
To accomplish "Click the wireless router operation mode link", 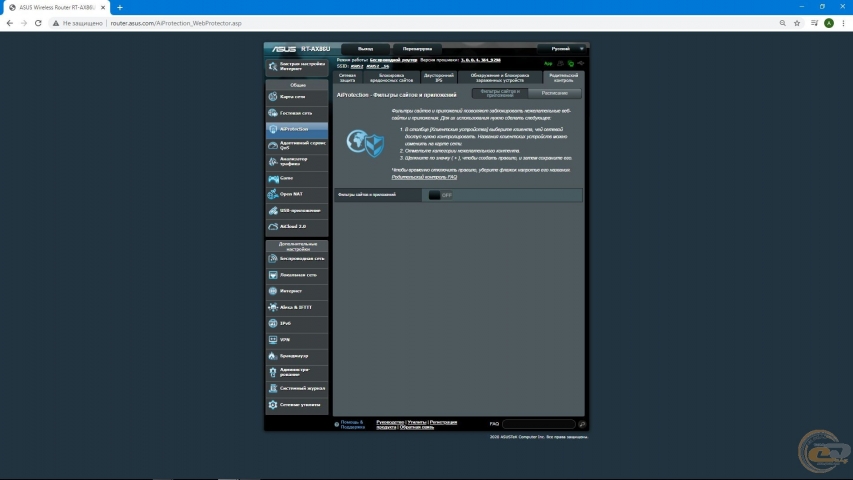I will [x=393, y=60].
